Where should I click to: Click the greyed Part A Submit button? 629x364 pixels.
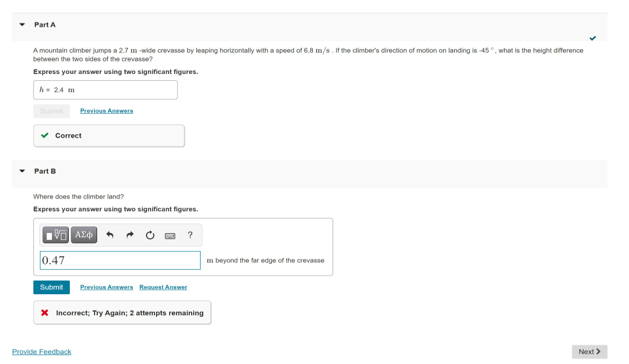coord(51,111)
